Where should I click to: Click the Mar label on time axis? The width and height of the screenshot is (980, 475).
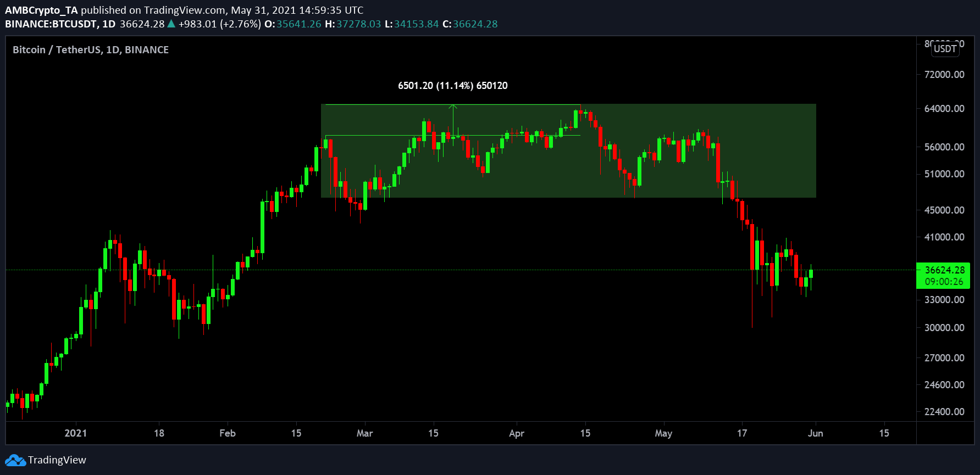364,433
